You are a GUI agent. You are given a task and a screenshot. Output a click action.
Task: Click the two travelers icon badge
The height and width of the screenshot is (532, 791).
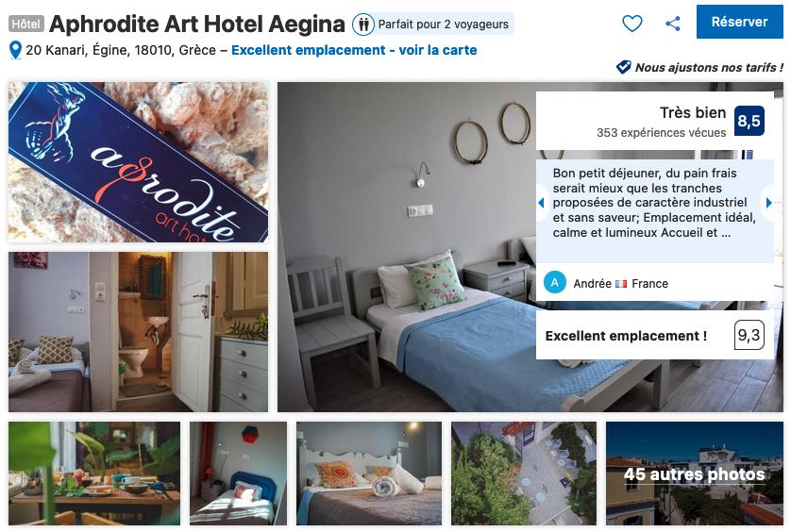[362, 25]
